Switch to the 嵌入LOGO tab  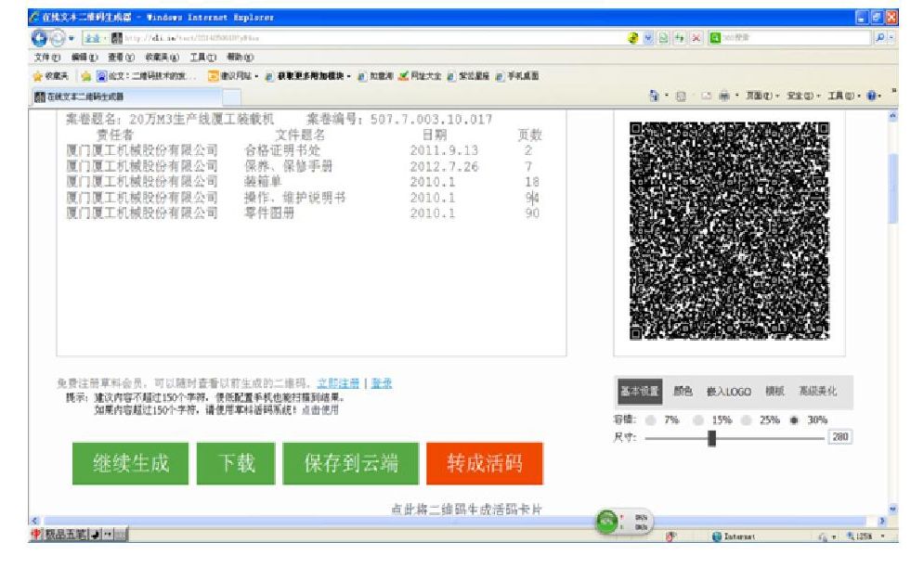point(729,392)
